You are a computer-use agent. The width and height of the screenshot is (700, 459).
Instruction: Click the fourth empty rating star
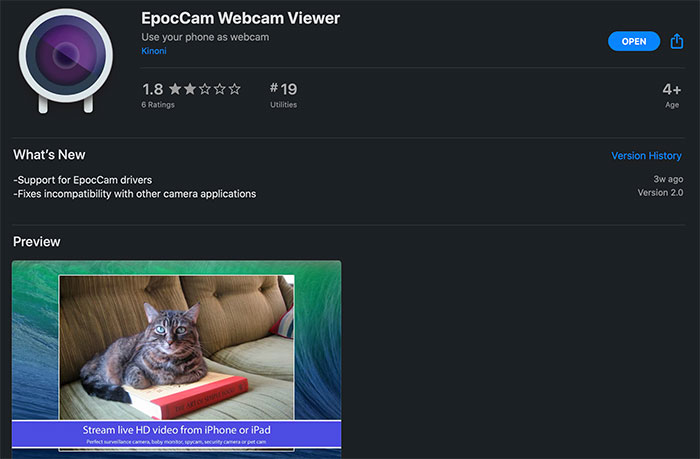click(219, 89)
